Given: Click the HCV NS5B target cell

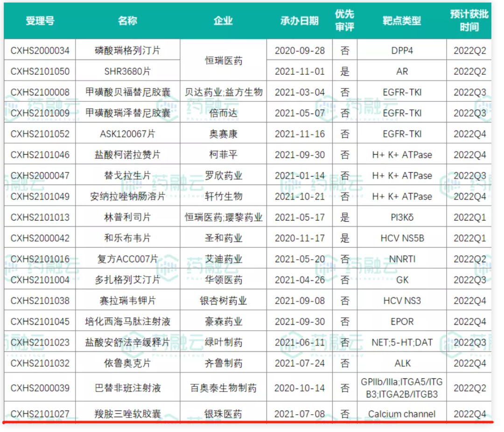Looking at the screenshot, I should 402,238.
